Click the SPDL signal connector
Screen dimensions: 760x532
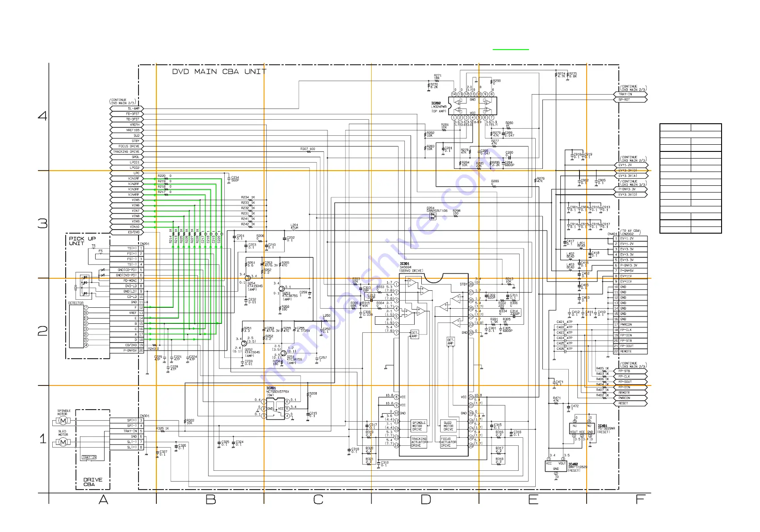click(x=126, y=157)
